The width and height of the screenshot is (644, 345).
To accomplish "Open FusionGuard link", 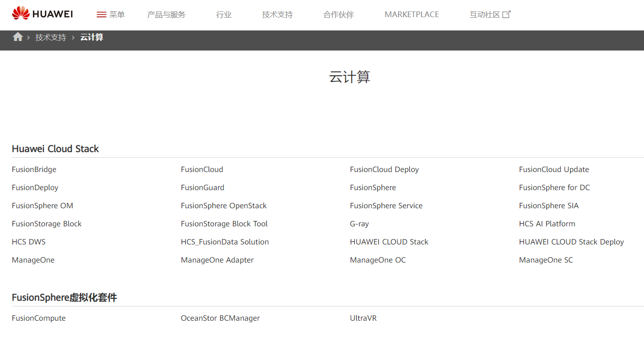I will coord(202,188).
